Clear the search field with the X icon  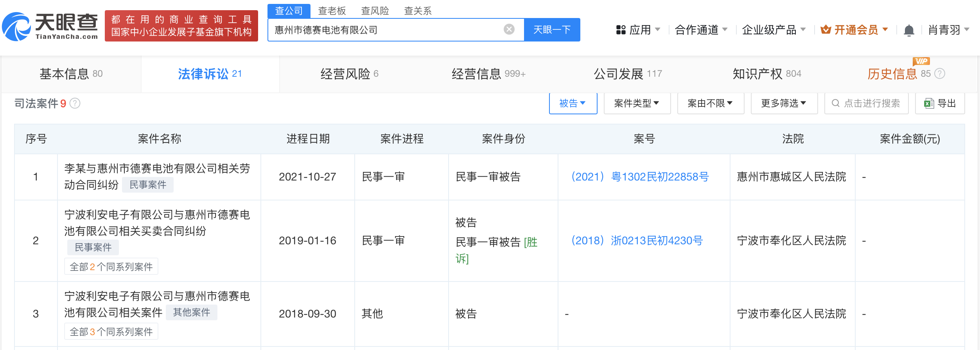click(x=509, y=29)
